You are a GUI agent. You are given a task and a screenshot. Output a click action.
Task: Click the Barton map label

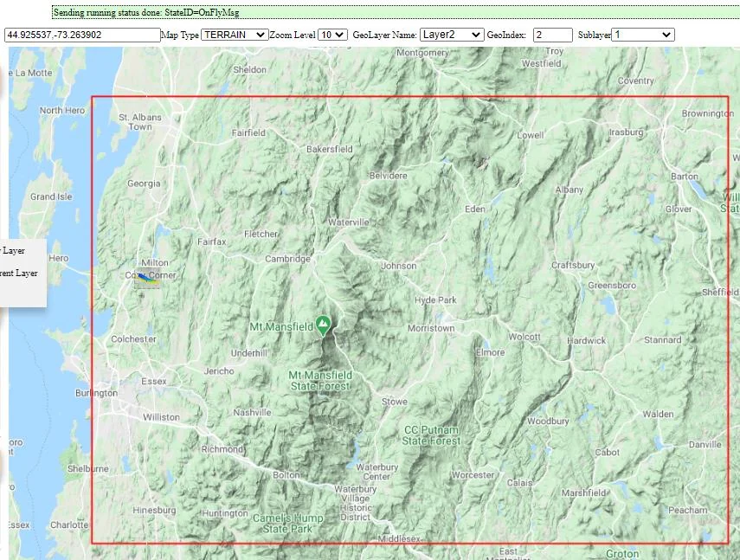pyautogui.click(x=685, y=176)
